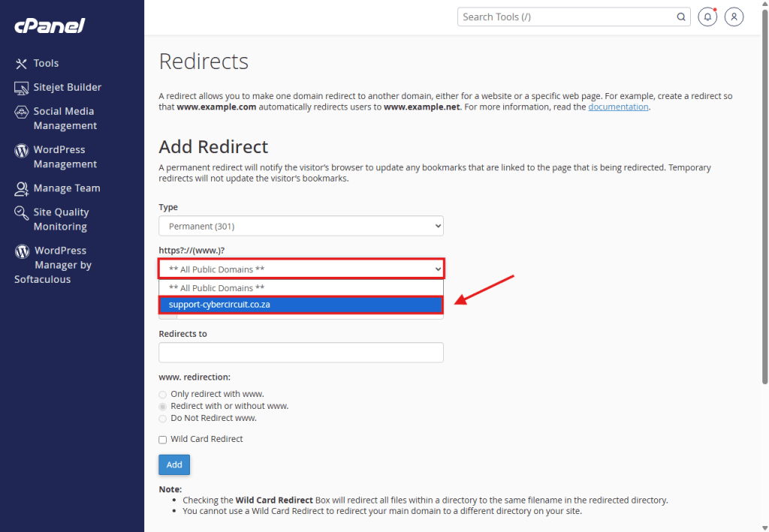This screenshot has height=532, width=769.
Task: Click the Manage Team person icon
Action: tap(21, 188)
